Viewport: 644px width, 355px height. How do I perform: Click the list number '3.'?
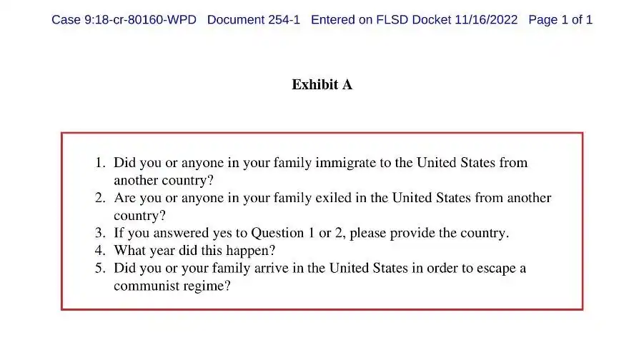[x=100, y=233]
